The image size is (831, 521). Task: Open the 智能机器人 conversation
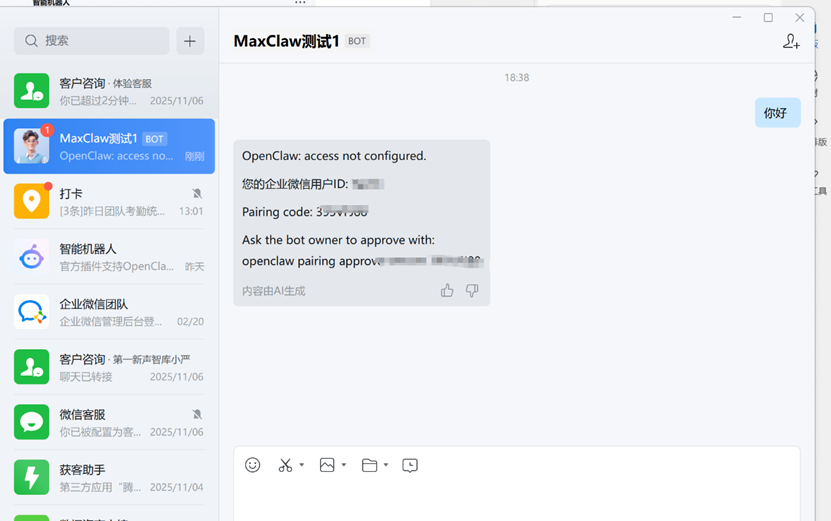click(x=109, y=257)
